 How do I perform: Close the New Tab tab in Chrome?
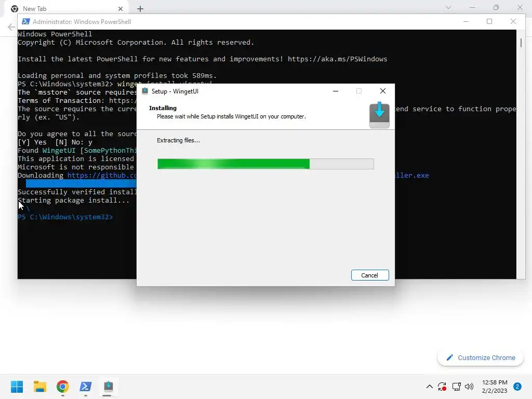tap(121, 9)
